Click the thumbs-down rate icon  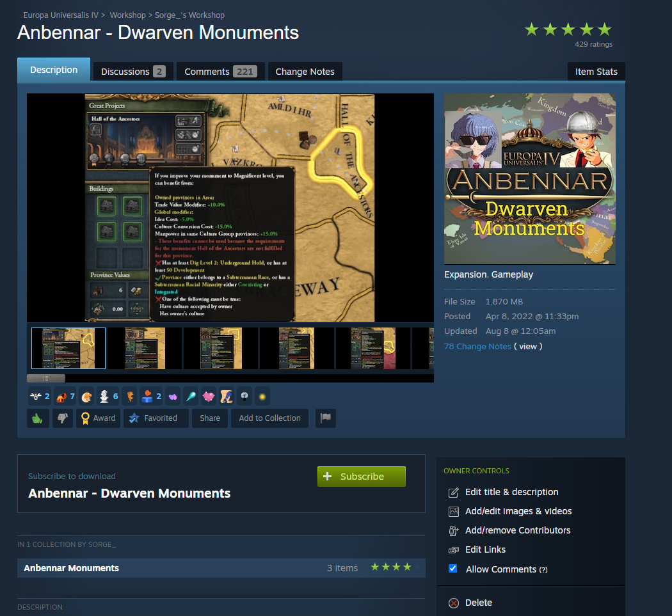(x=63, y=418)
